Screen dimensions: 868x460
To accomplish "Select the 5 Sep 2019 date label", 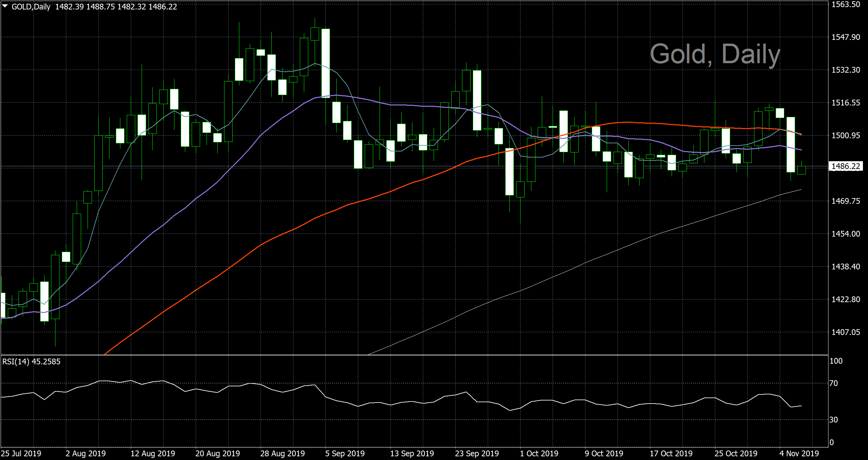I will pyautogui.click(x=345, y=454).
